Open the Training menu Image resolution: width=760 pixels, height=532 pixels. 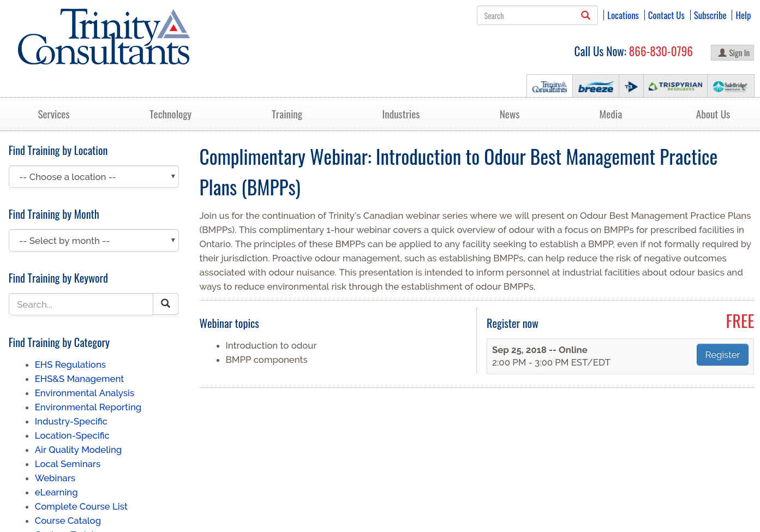click(x=287, y=115)
